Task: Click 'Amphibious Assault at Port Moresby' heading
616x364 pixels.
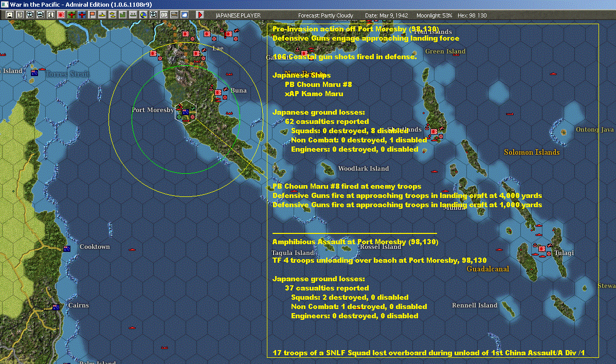Action: (x=355, y=242)
